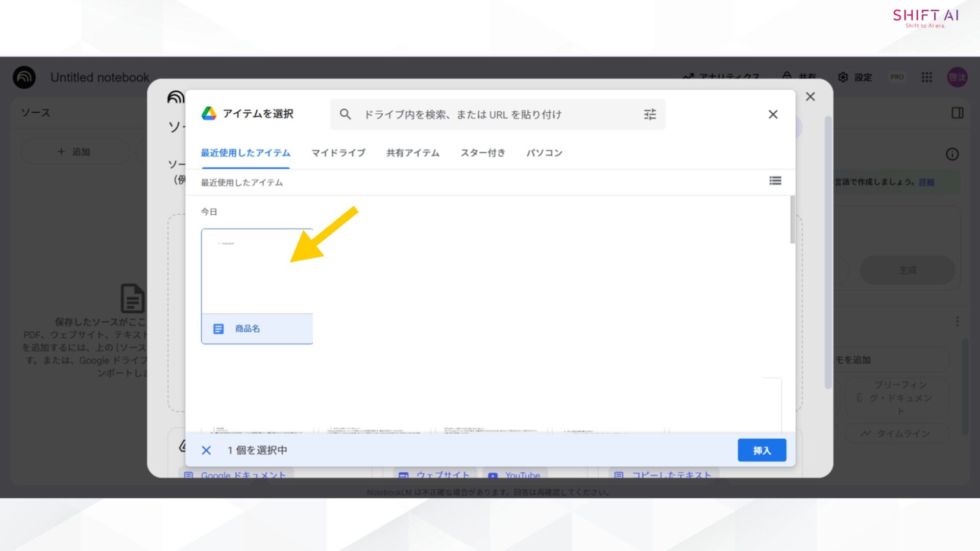Open the スター付き tab
Viewport: 980px width, 551px height.
pos(482,153)
